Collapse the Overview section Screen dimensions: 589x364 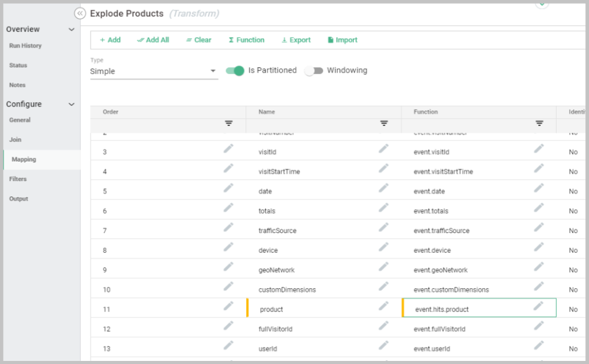tap(71, 29)
